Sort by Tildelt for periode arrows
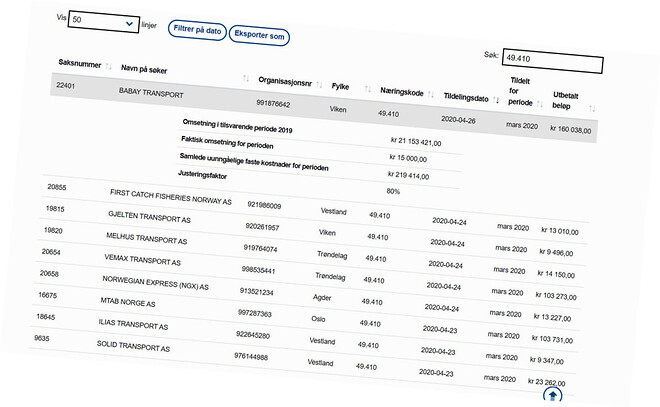The image size is (660, 407). tap(540, 104)
